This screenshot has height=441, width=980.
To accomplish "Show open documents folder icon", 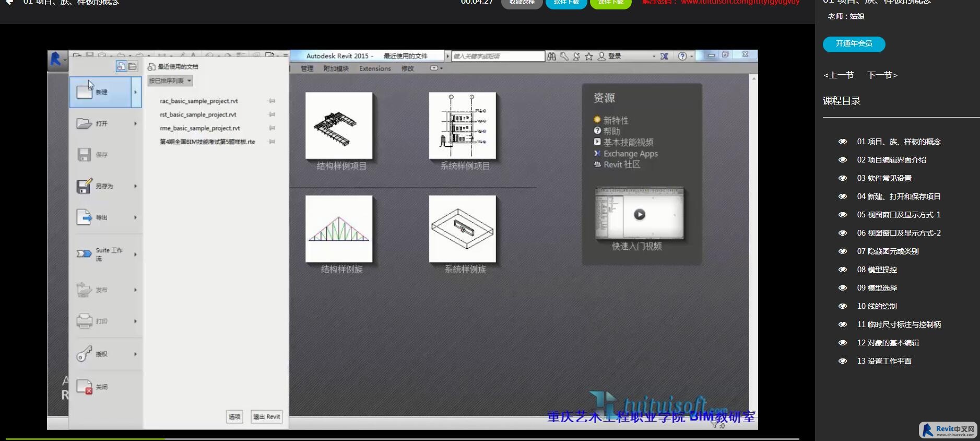I will (132, 66).
